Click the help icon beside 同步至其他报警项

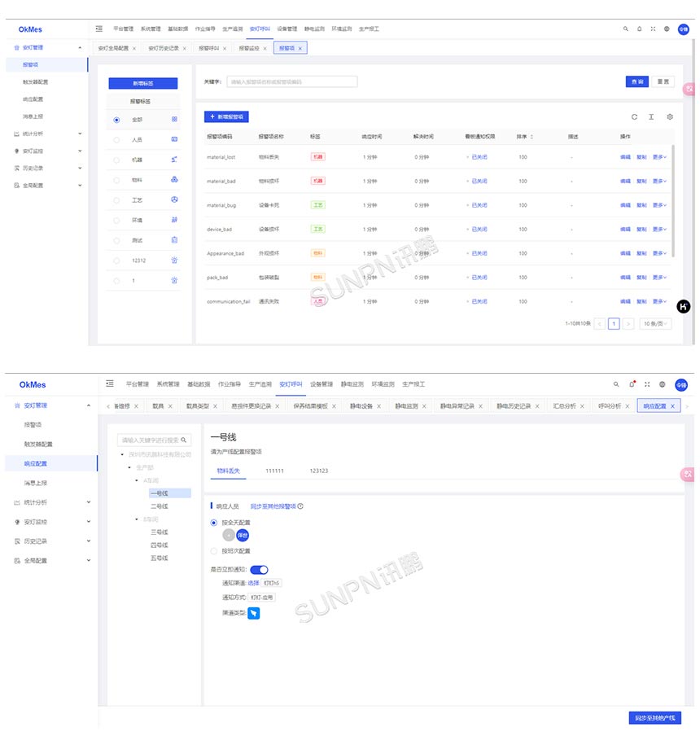tap(300, 506)
